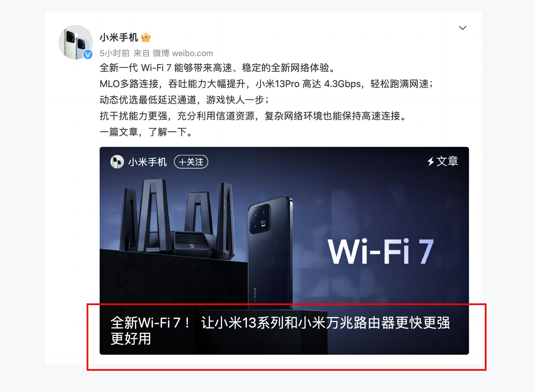Image resolution: width=535 pixels, height=392 pixels.
Task: Click the line starting 抗干扰能力更强
Action: 253,116
